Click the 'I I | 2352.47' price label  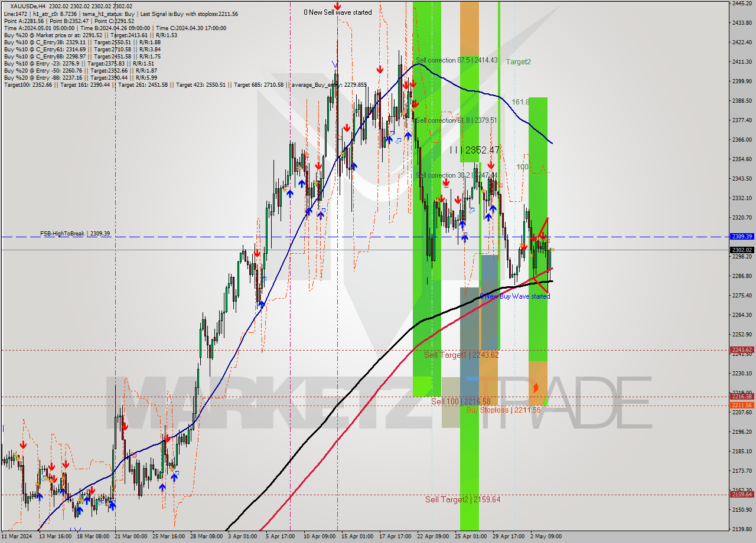475,150
